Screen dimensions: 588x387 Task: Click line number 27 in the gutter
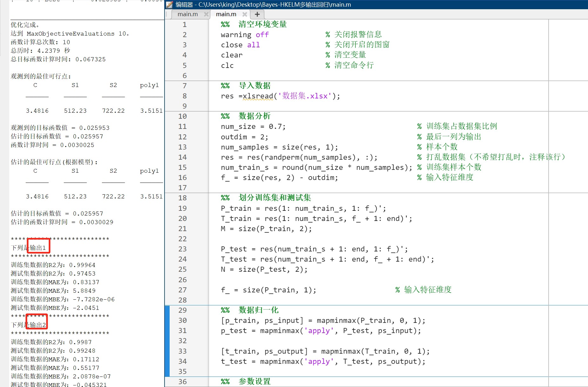pyautogui.click(x=182, y=290)
